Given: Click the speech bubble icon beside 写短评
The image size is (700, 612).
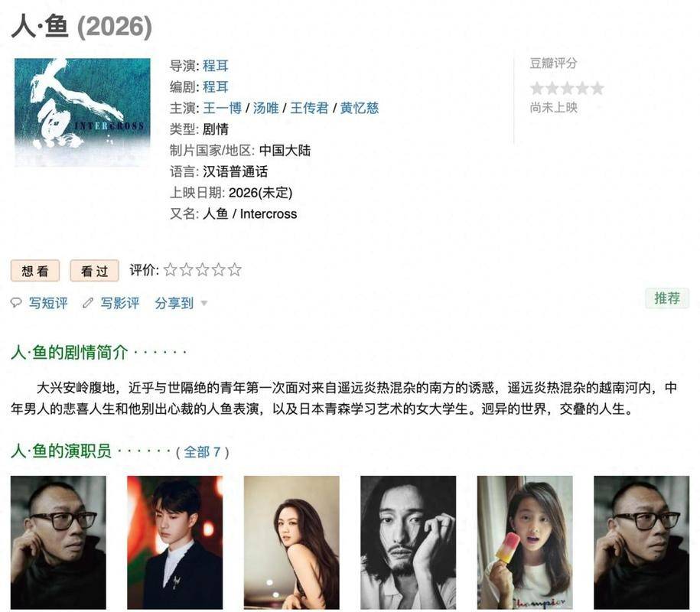Looking at the screenshot, I should [16, 303].
